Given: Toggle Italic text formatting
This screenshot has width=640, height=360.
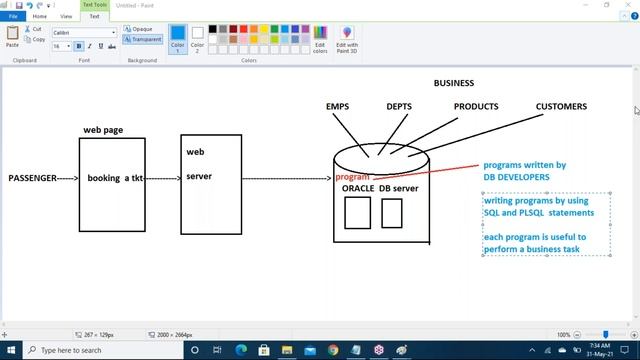Looking at the screenshot, I should (90, 47).
